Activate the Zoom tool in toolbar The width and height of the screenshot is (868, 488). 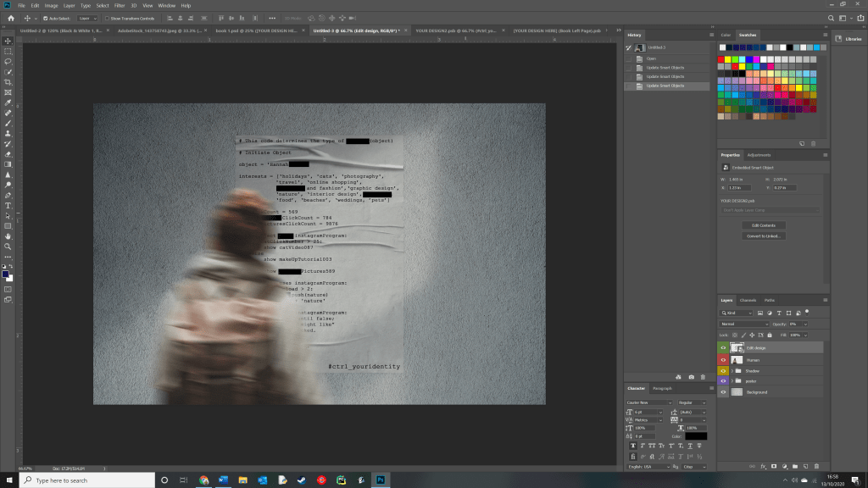8,247
